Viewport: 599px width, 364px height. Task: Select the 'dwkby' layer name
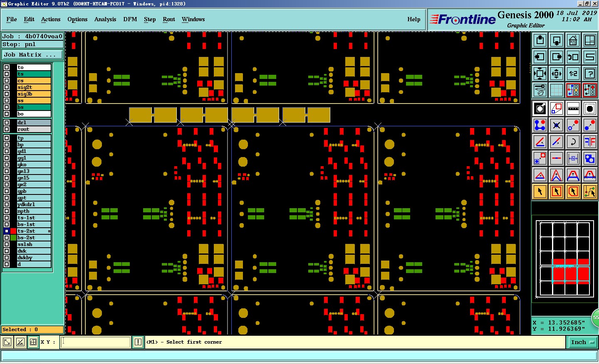(x=34, y=258)
